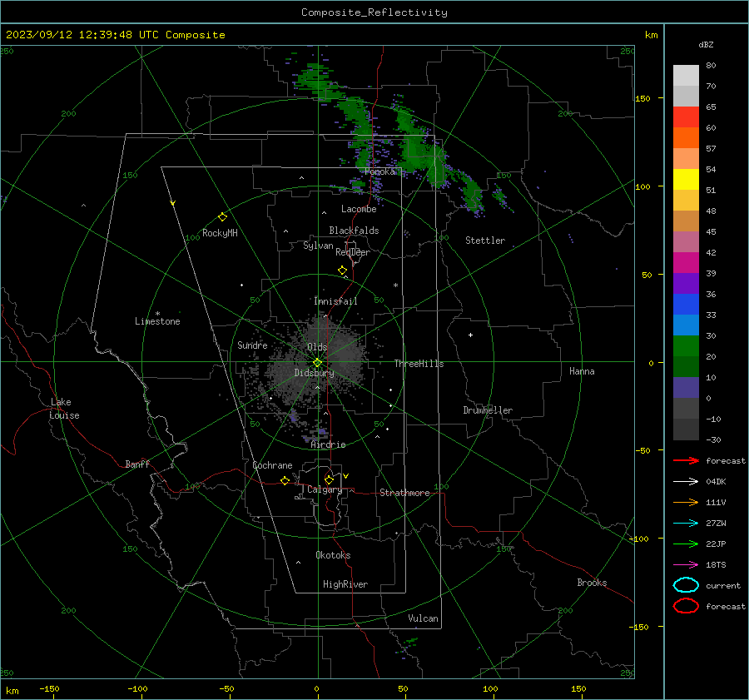The image size is (749, 700).
Task: Click the Drumheller label
Action: pyautogui.click(x=488, y=410)
